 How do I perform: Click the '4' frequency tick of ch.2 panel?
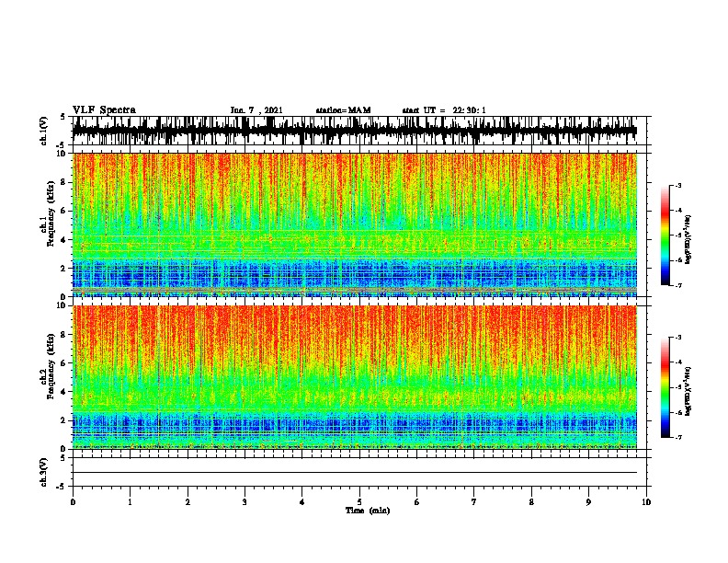point(64,392)
